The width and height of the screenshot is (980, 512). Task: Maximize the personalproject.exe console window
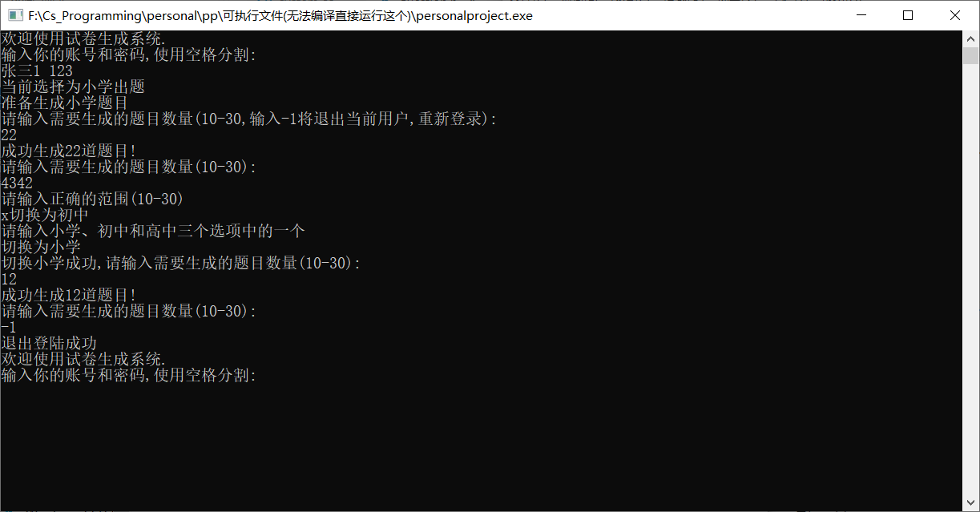coord(908,15)
